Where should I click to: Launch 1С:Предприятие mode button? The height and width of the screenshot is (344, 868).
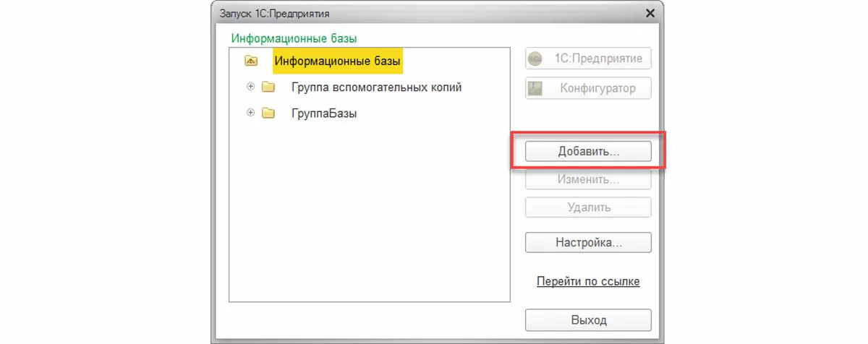click(588, 59)
